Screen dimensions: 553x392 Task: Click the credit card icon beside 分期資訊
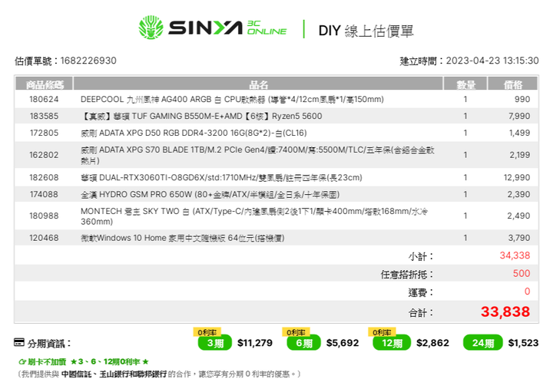click(19, 342)
